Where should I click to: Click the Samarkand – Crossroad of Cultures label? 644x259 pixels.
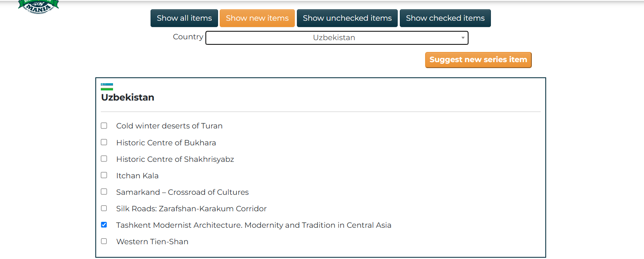point(183,192)
